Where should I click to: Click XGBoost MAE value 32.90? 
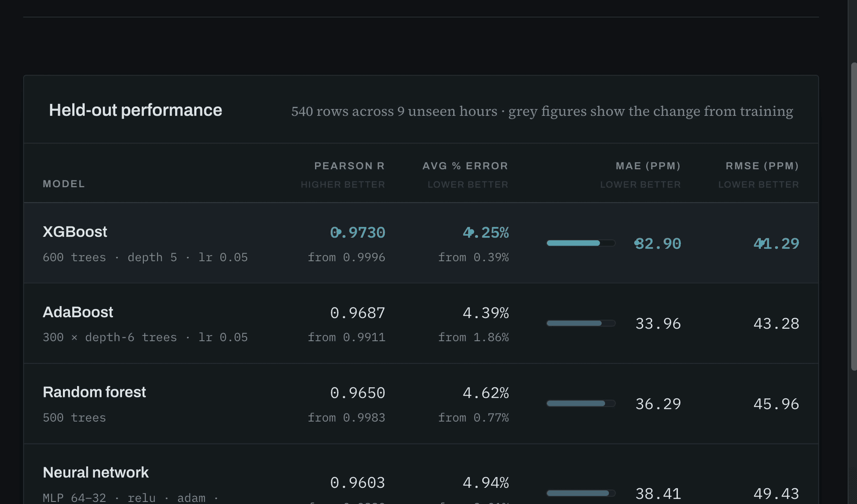pyautogui.click(x=658, y=244)
